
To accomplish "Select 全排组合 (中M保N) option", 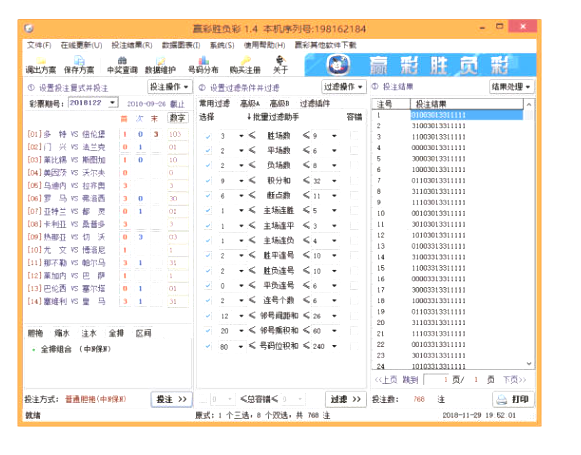I will click(72, 349).
